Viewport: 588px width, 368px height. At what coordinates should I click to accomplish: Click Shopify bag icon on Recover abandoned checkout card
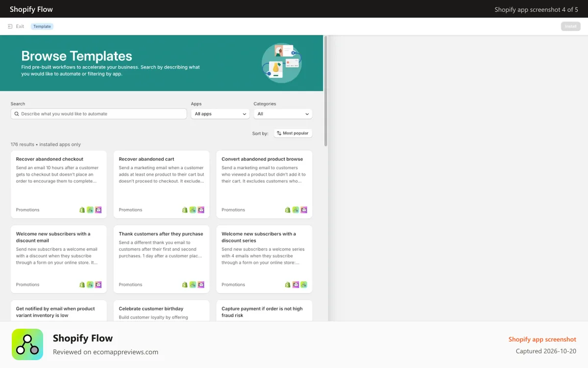[x=82, y=210]
